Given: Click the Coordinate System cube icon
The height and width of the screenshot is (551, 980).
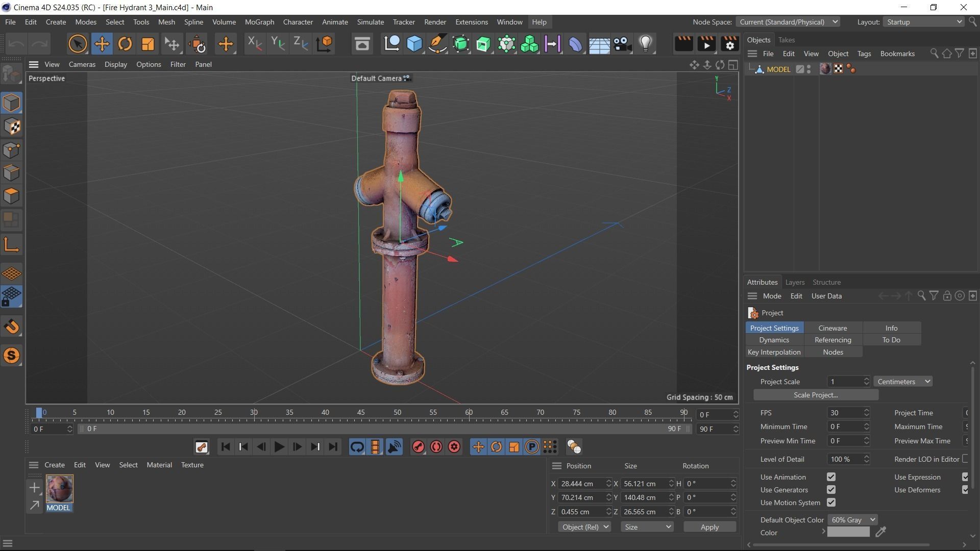Looking at the screenshot, I should coord(325,44).
